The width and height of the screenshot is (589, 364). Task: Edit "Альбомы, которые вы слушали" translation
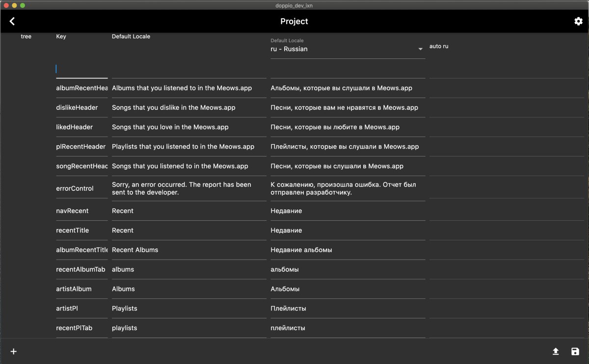coord(348,88)
